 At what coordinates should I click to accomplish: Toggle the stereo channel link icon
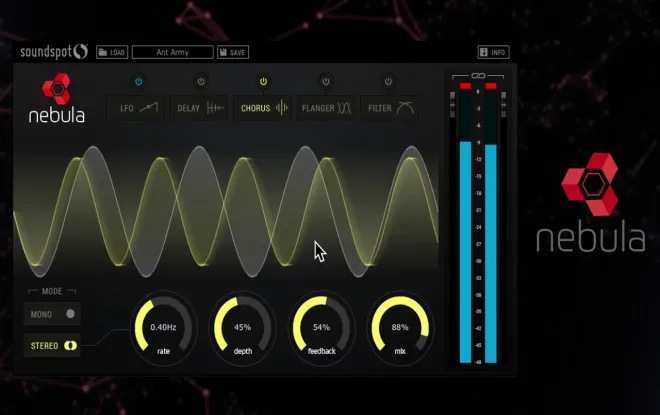[x=478, y=76]
